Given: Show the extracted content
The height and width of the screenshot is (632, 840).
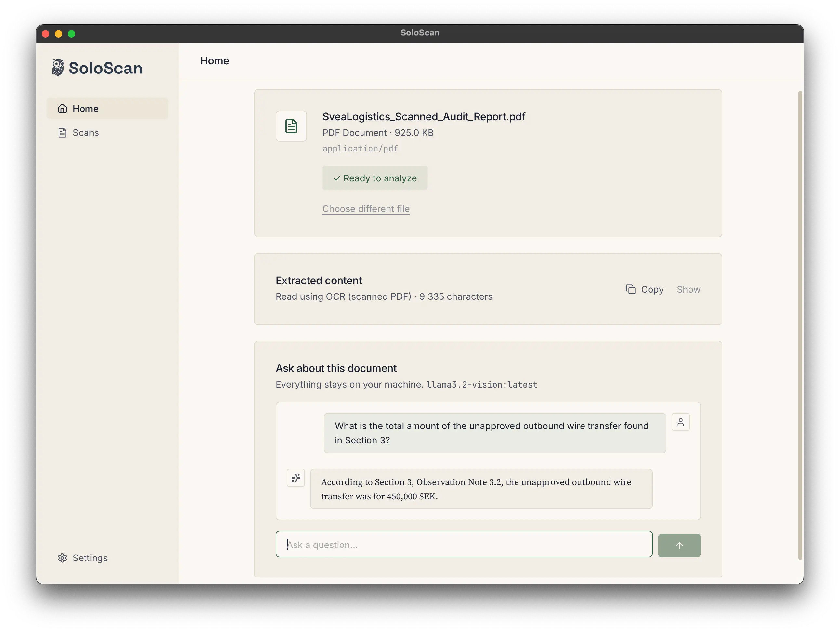Looking at the screenshot, I should pos(689,289).
